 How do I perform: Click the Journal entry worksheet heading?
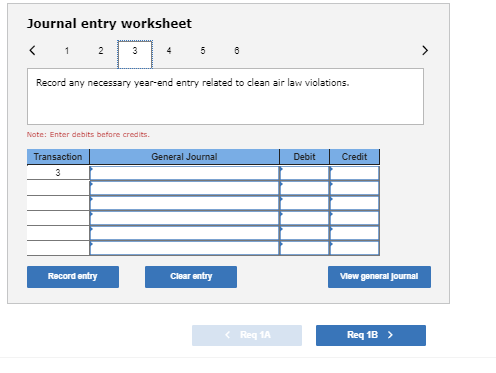click(109, 24)
